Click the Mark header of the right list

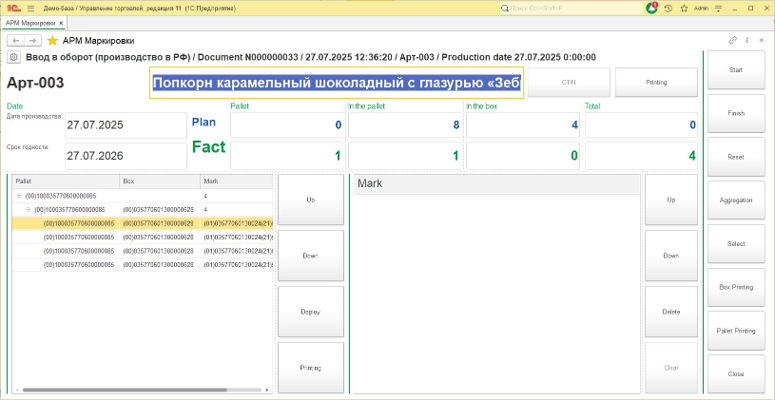click(497, 184)
